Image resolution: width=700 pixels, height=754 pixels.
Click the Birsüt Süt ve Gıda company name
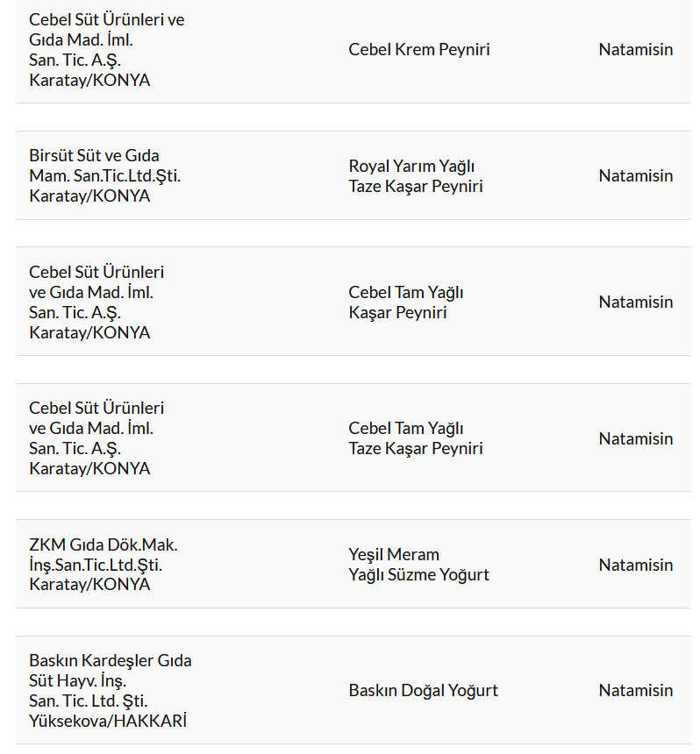point(94,156)
